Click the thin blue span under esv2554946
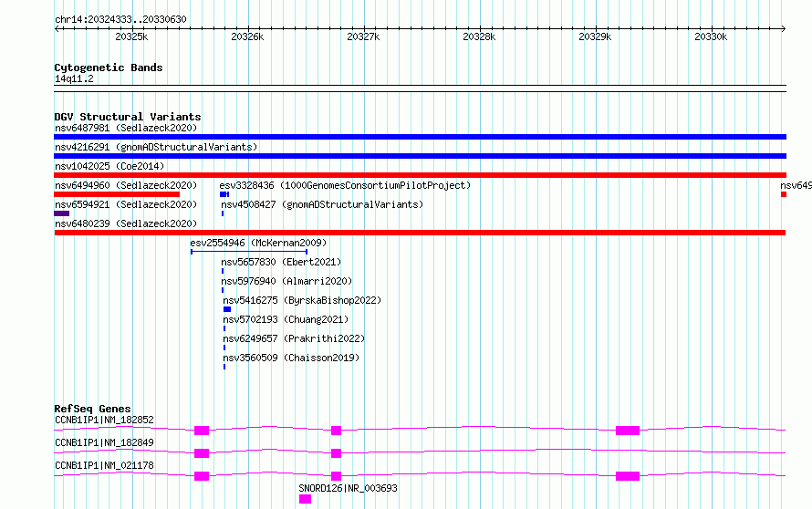 click(249, 252)
